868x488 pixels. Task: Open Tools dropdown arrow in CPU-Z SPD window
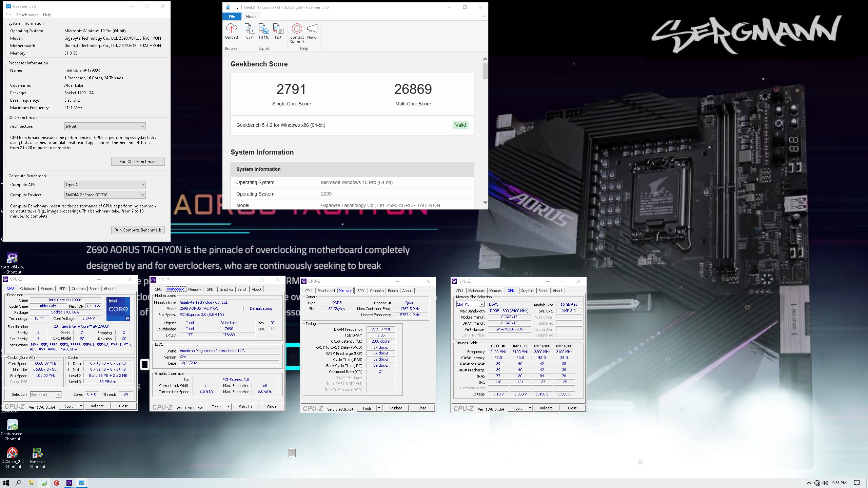[530, 408]
